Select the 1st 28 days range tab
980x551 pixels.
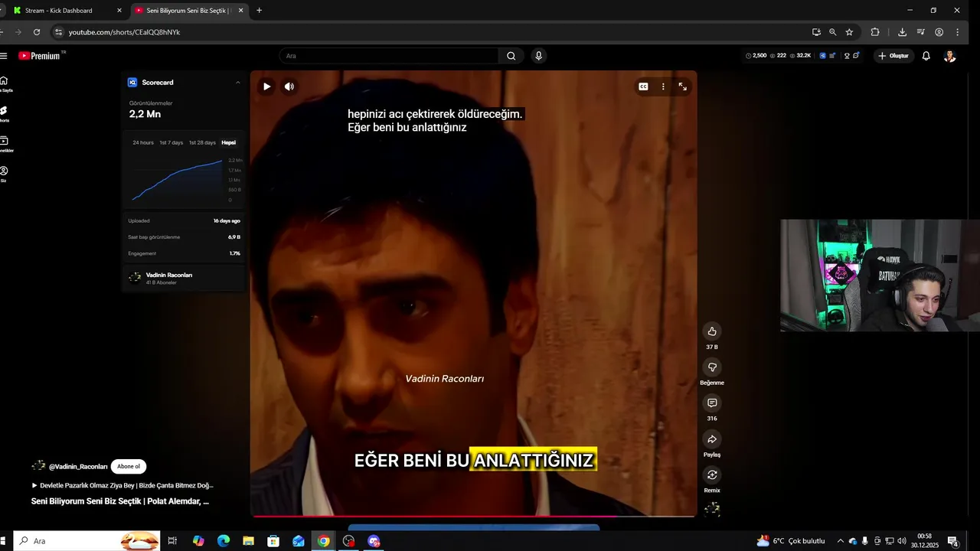[x=202, y=142]
